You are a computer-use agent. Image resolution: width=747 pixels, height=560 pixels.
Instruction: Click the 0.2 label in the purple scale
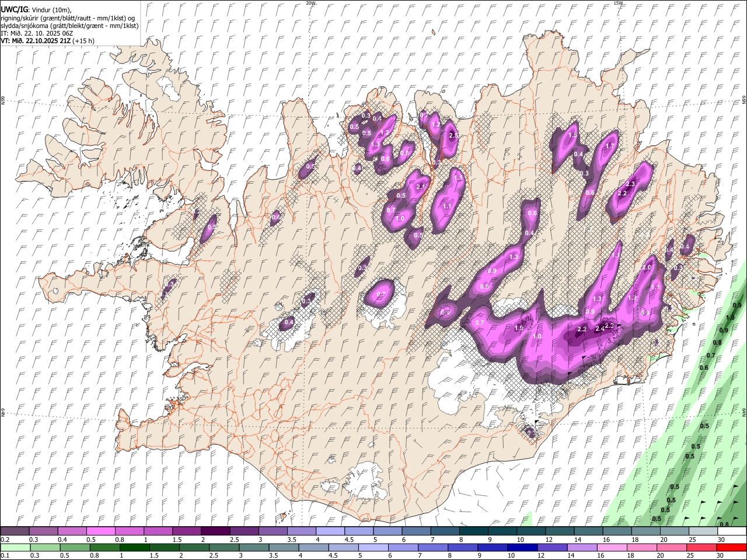coord(5,540)
